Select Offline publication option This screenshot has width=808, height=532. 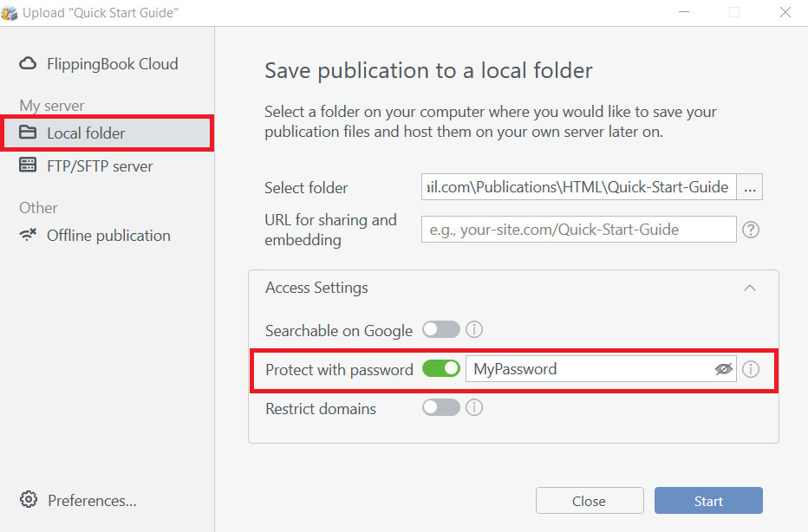click(x=94, y=236)
